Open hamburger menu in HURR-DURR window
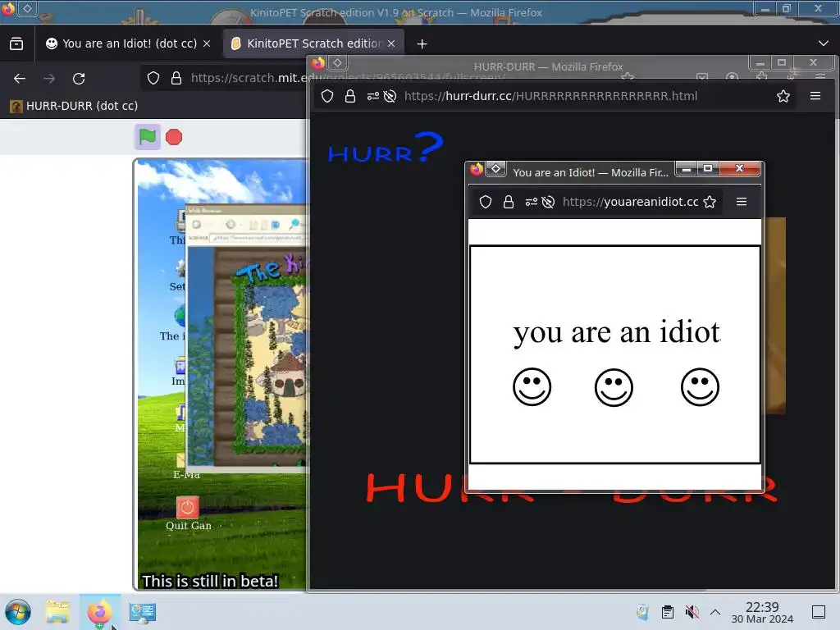This screenshot has width=840, height=630. click(x=815, y=96)
